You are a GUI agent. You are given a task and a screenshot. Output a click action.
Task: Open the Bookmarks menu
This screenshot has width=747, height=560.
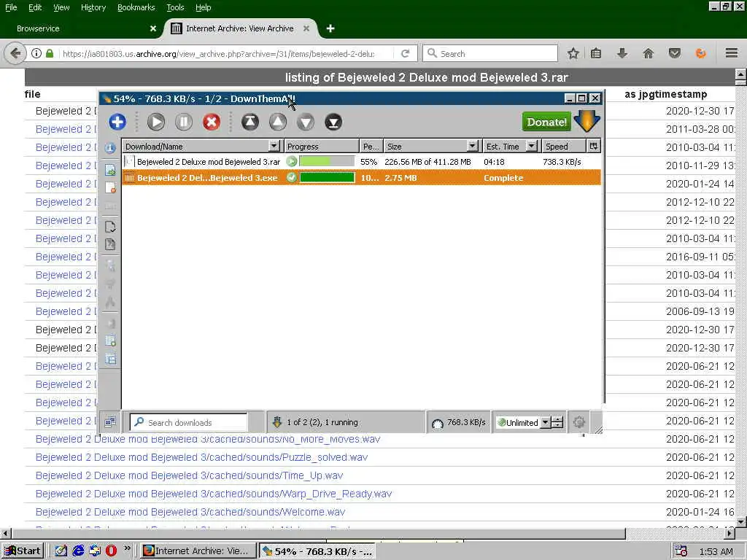(x=136, y=7)
